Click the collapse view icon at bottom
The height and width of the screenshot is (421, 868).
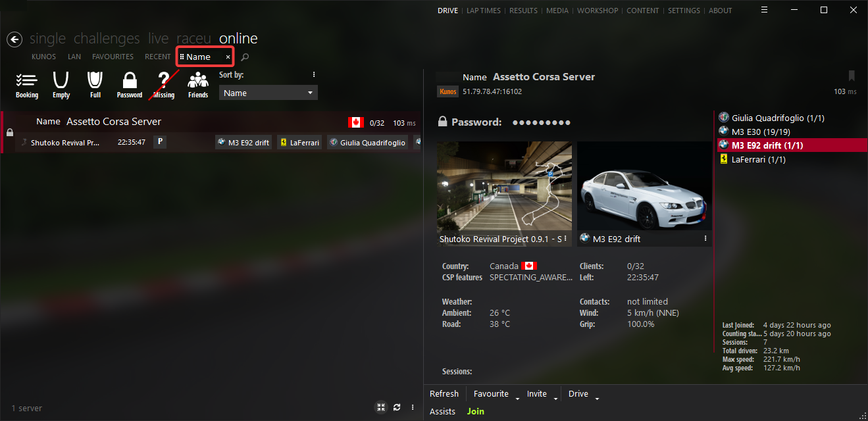pyautogui.click(x=381, y=407)
